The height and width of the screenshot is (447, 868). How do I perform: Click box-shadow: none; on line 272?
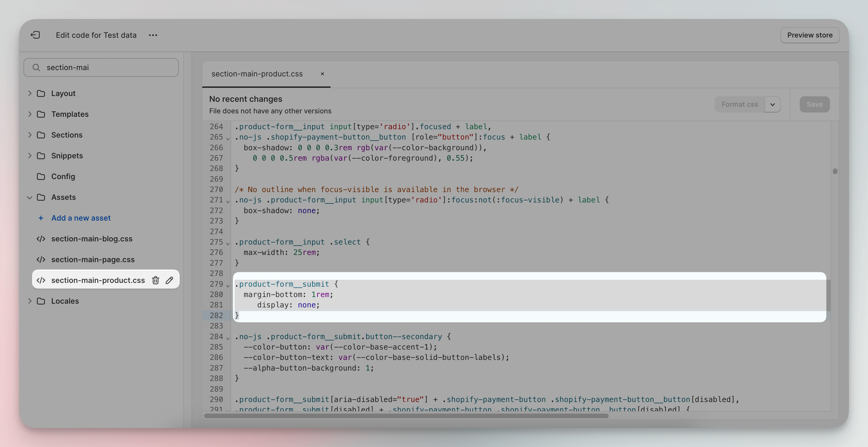(281, 211)
